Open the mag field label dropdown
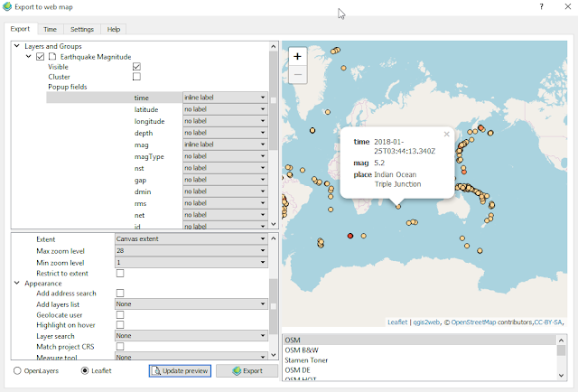This screenshot has height=392, width=578. pos(225,145)
